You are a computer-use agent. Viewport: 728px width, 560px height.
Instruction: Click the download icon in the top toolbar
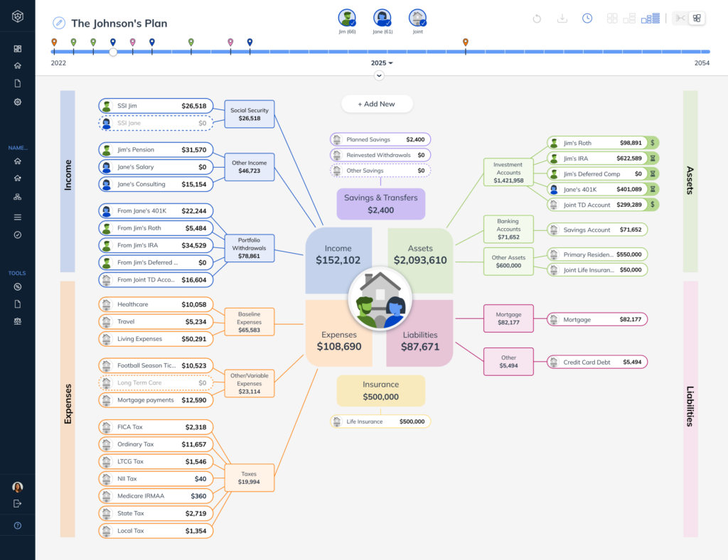(x=562, y=18)
